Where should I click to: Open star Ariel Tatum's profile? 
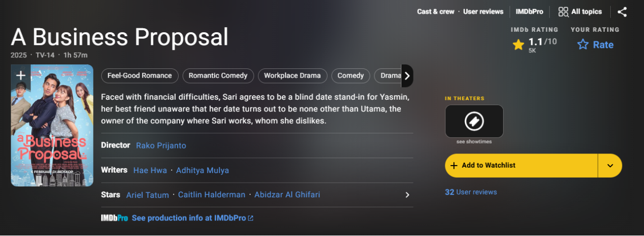147,195
